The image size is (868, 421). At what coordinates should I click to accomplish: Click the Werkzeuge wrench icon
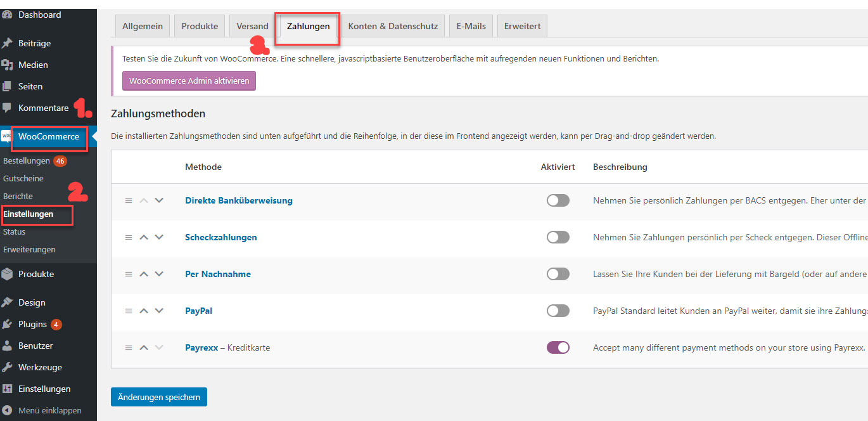pyautogui.click(x=7, y=367)
